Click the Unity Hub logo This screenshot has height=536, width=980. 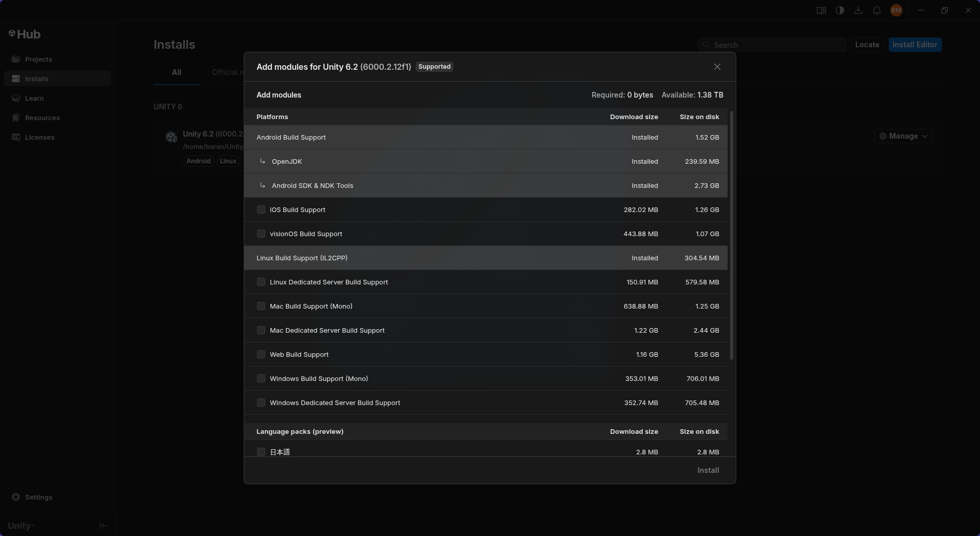(x=25, y=34)
